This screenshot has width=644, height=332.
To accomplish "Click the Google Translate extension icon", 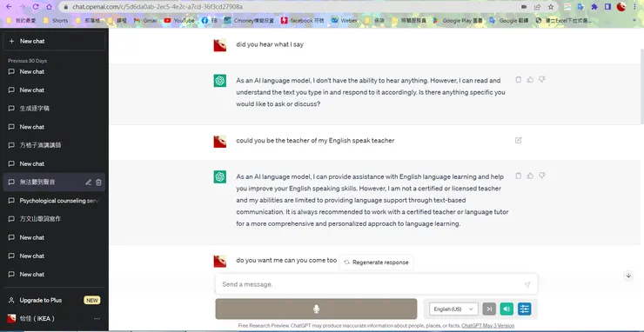I will click(x=580, y=7).
